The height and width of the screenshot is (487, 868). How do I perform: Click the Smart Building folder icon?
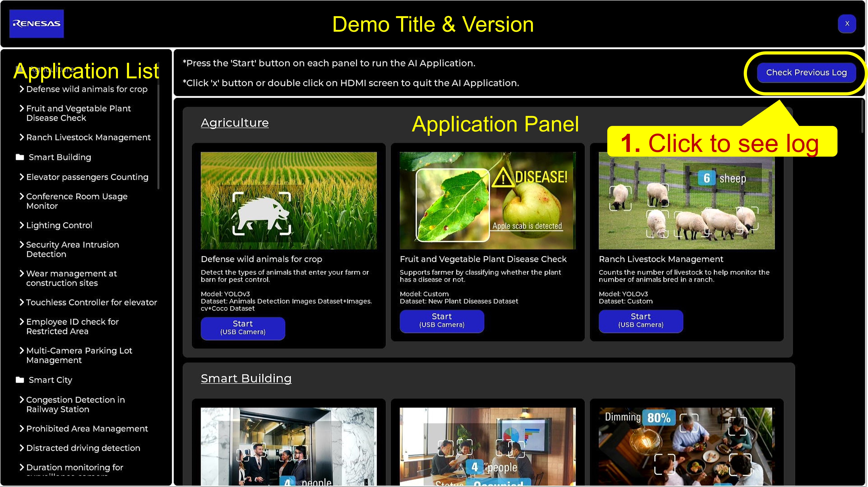pyautogui.click(x=20, y=157)
